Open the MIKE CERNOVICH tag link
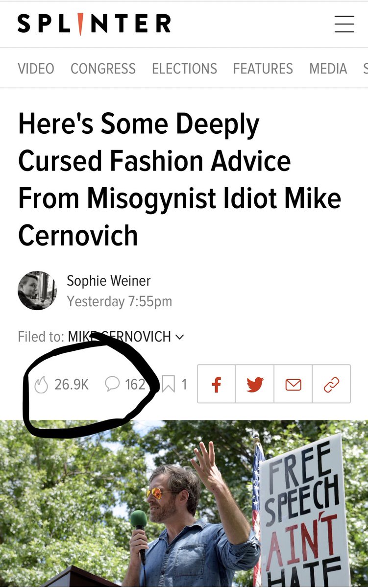The width and height of the screenshot is (368, 588). coord(120,337)
